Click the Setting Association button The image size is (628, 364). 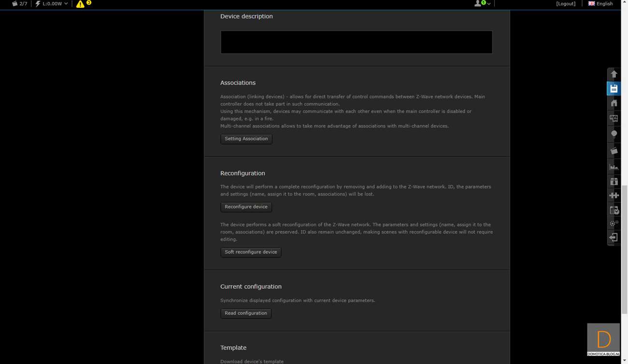point(246,139)
